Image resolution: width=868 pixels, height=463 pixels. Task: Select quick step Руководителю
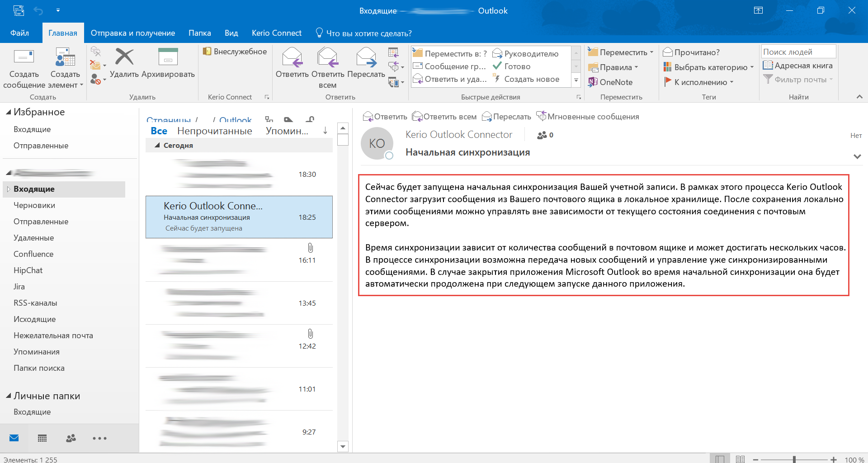point(525,53)
